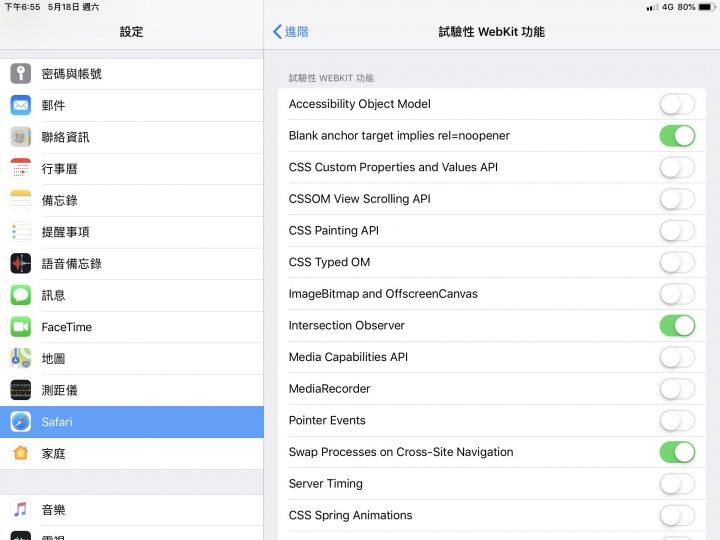Screen dimensions: 720x540
Task: Open 聯絡資訊 settings row
Action: (x=132, y=137)
